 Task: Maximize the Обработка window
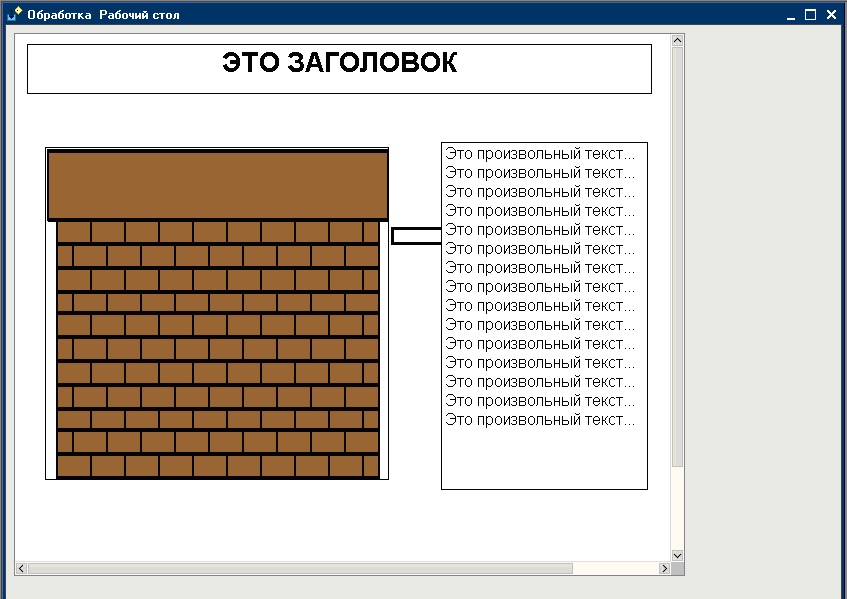[811, 15]
